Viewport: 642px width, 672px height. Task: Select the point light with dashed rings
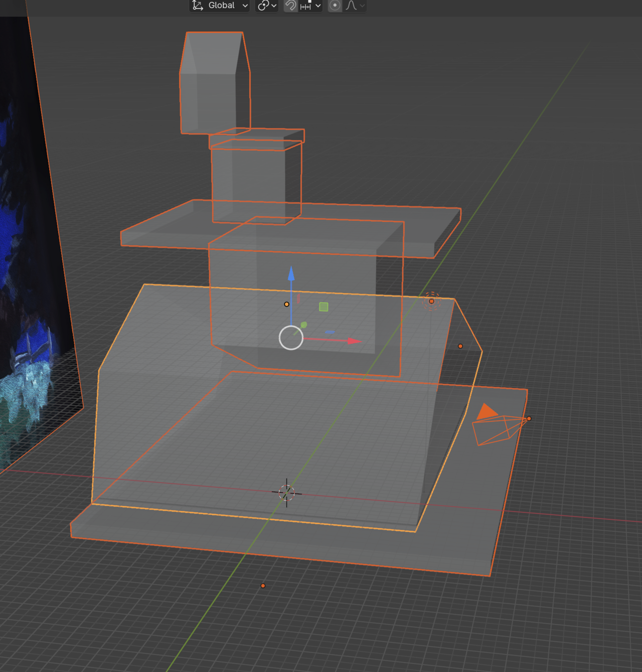[x=431, y=301]
